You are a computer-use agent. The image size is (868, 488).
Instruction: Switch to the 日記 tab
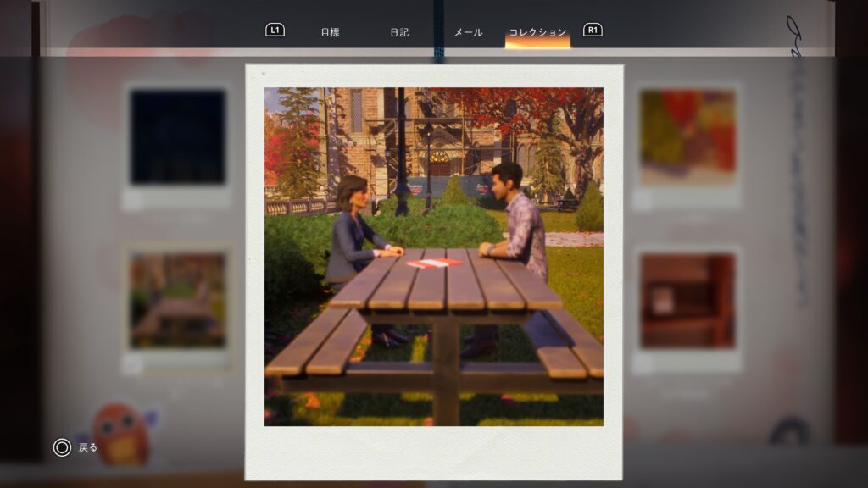point(399,32)
